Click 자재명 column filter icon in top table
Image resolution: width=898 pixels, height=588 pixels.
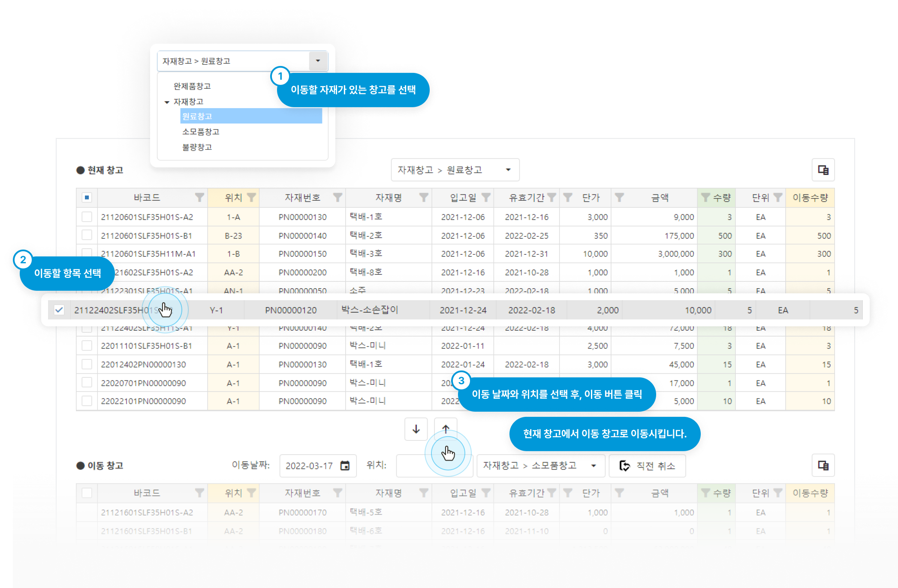[424, 197]
